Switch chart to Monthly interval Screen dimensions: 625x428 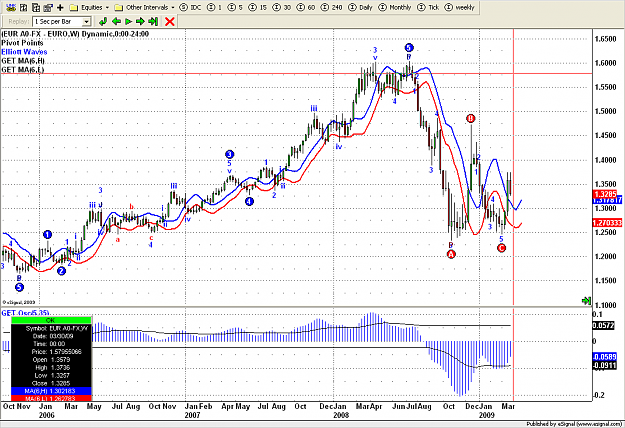point(395,7)
